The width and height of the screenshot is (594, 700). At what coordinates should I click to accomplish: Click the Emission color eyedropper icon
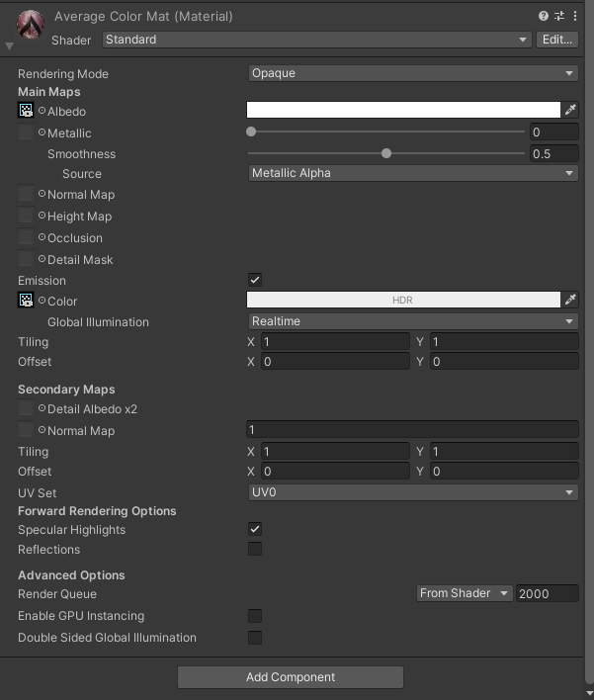570,300
